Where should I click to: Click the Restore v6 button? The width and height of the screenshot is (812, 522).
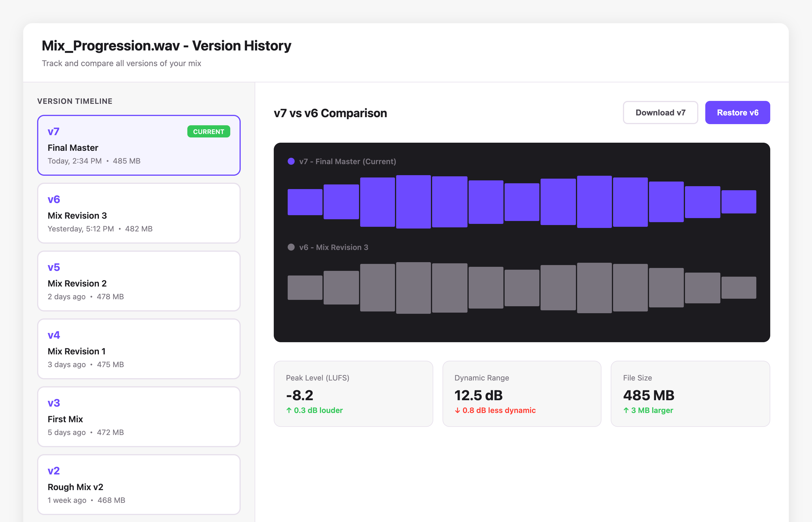pyautogui.click(x=737, y=113)
